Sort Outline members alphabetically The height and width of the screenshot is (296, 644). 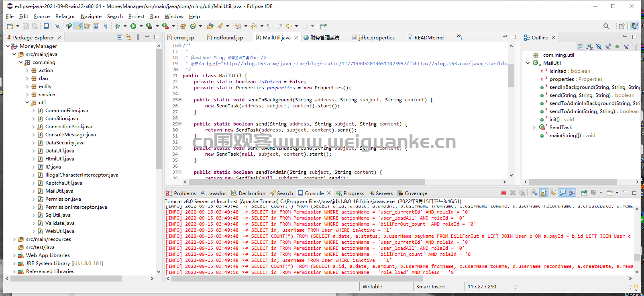click(x=589, y=47)
